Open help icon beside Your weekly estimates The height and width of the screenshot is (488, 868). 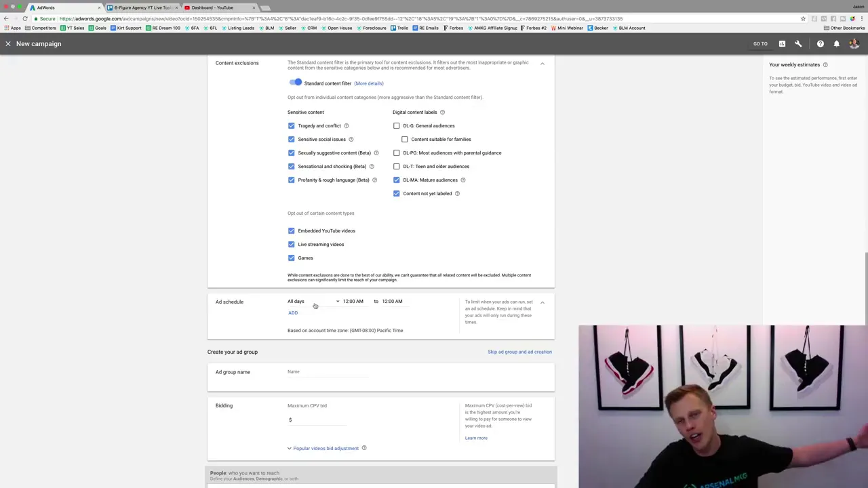point(825,64)
